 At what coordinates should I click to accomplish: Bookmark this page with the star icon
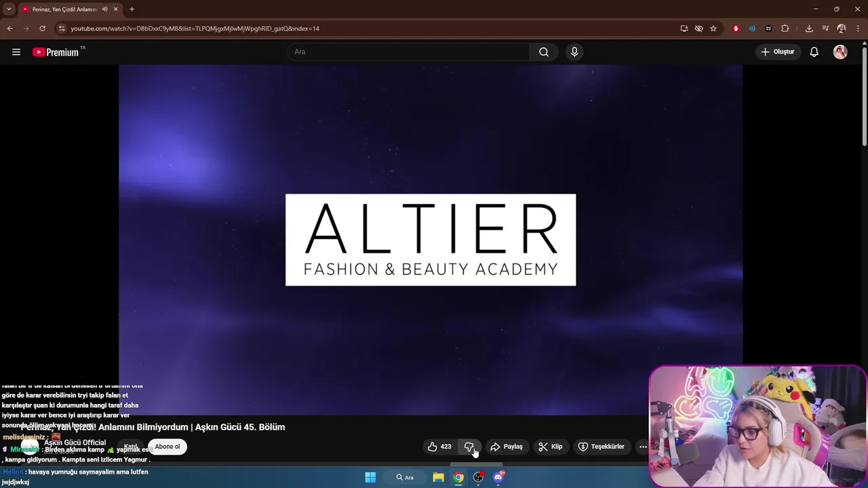pos(713,28)
